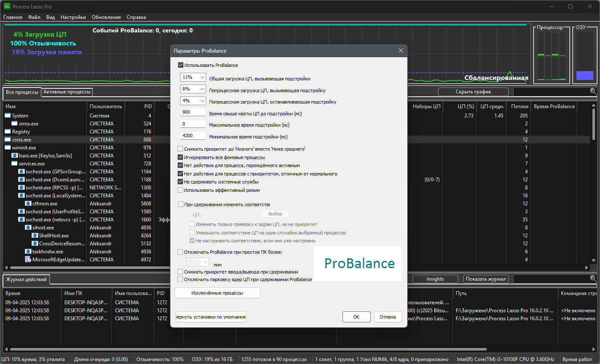Open the 8% per-process CPU dropdown
Viewport: 600px width, 364px height.
[193, 89]
